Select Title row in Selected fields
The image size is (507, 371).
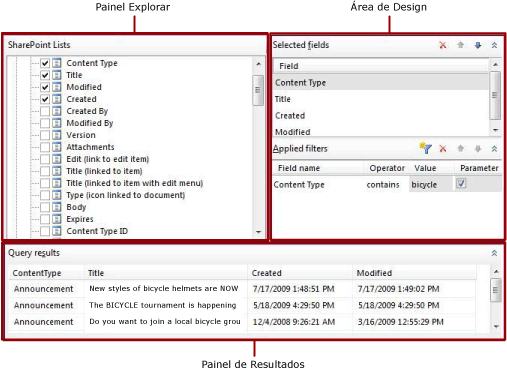(x=381, y=99)
